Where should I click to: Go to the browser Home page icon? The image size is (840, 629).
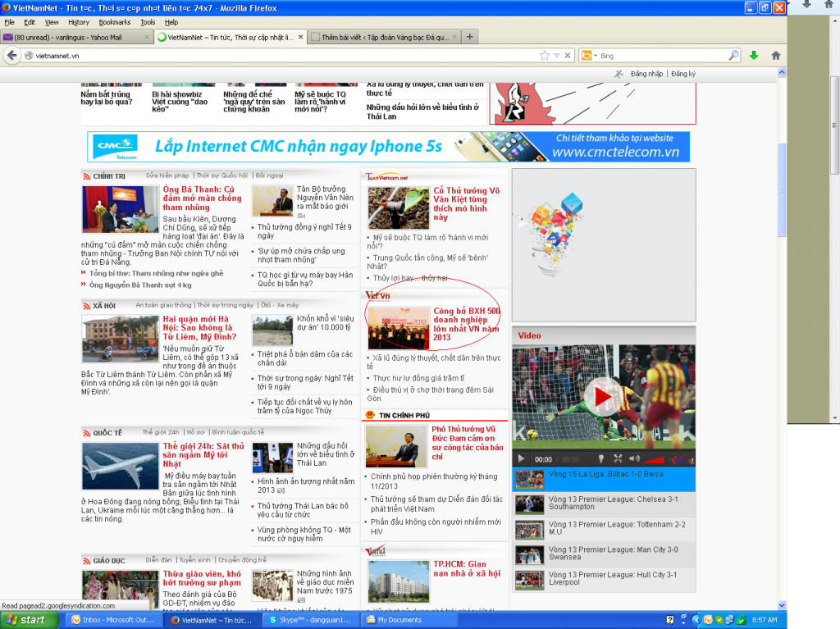(776, 55)
